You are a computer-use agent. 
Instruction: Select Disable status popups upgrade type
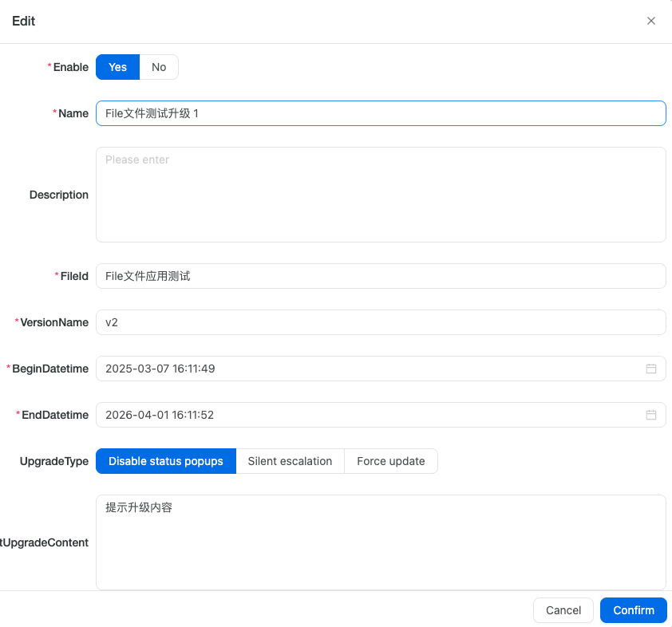(166, 461)
